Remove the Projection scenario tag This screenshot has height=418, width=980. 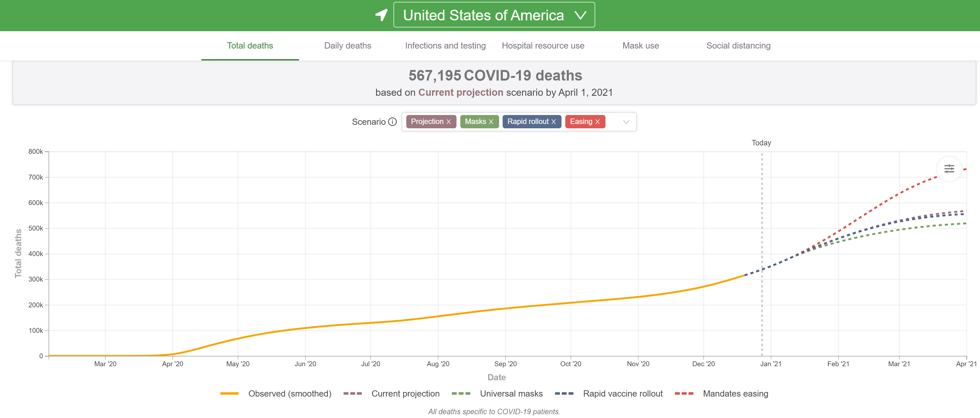tap(449, 122)
